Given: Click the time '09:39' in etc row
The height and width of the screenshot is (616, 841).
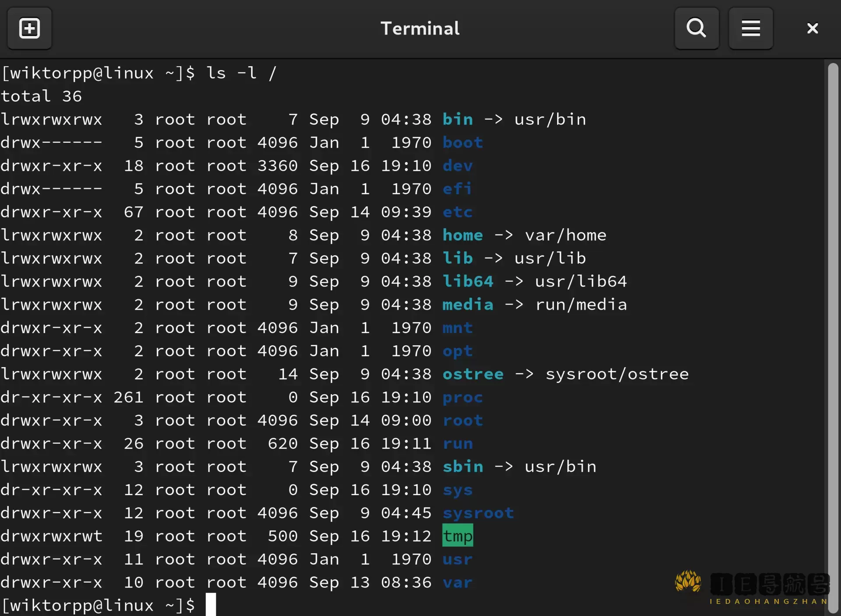Looking at the screenshot, I should (406, 212).
